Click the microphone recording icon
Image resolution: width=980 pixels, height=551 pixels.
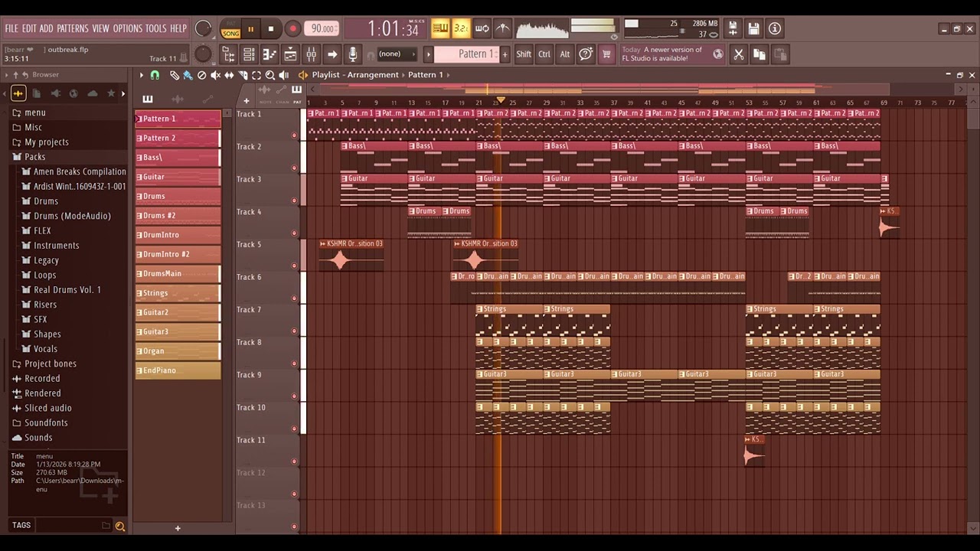pyautogui.click(x=353, y=54)
